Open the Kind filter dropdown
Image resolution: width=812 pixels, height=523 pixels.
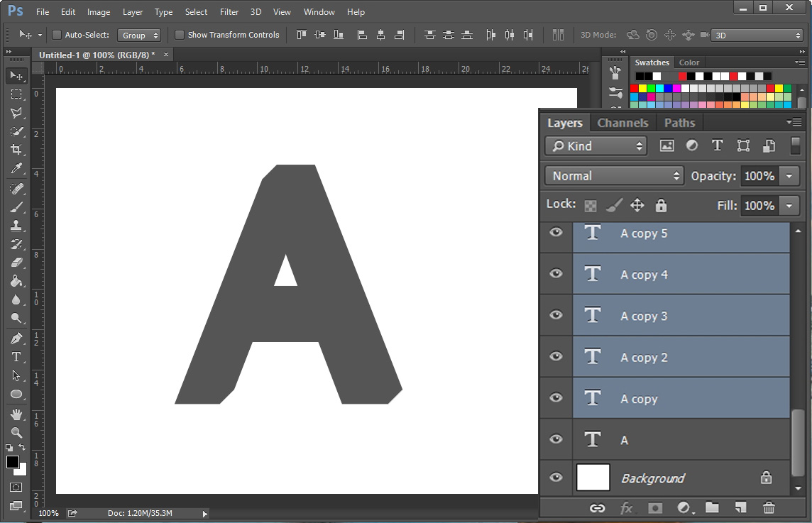point(596,146)
